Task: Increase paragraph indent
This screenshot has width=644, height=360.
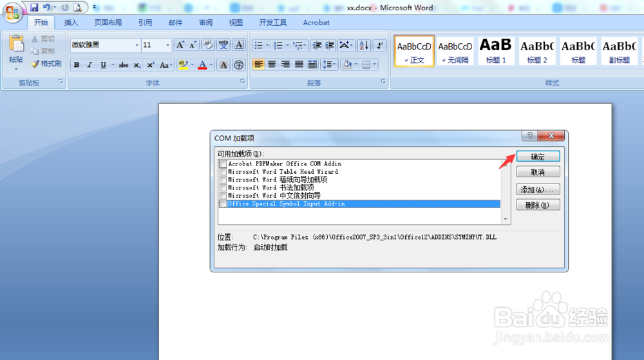Action: (330, 45)
